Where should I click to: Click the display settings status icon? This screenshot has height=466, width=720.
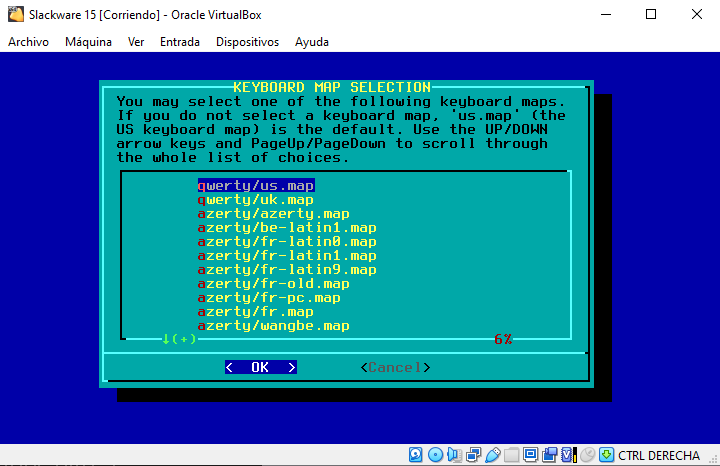click(x=530, y=455)
